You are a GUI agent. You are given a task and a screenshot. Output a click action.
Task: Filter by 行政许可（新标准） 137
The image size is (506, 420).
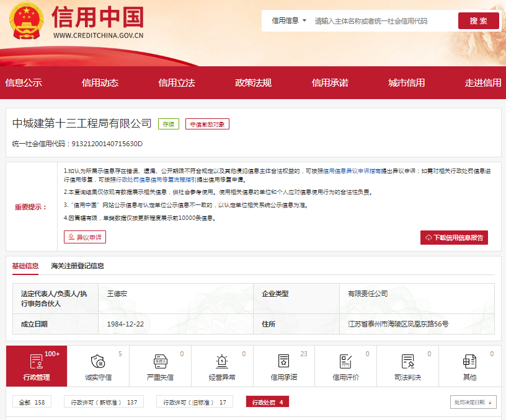[x=104, y=402]
